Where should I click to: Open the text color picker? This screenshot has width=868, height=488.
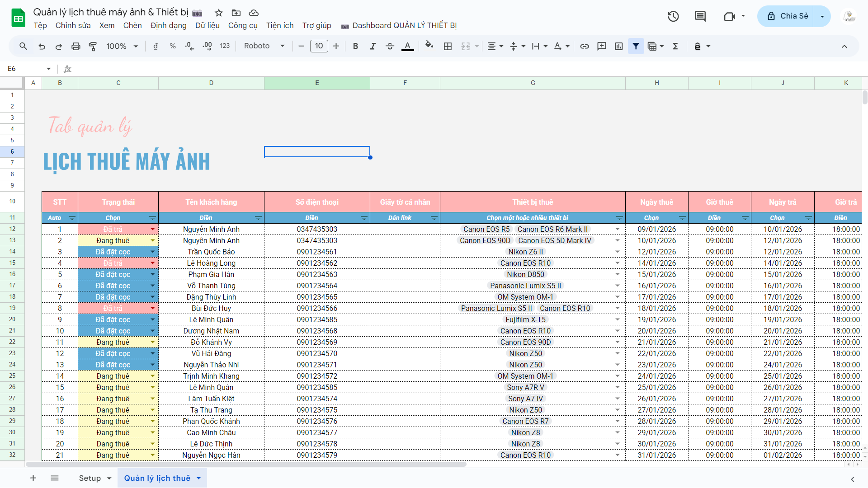[x=407, y=46]
